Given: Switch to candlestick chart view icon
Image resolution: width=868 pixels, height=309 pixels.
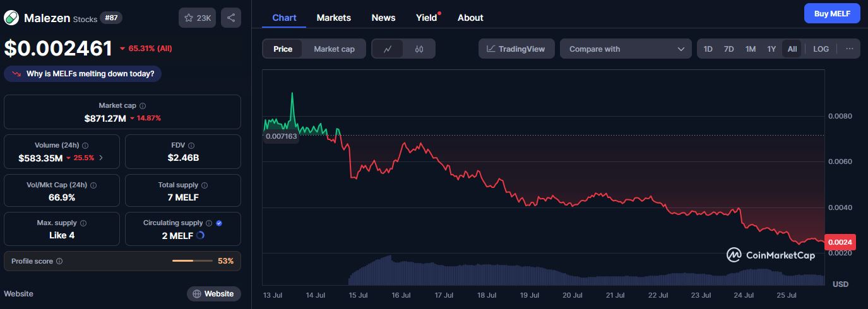Looking at the screenshot, I should [x=419, y=49].
